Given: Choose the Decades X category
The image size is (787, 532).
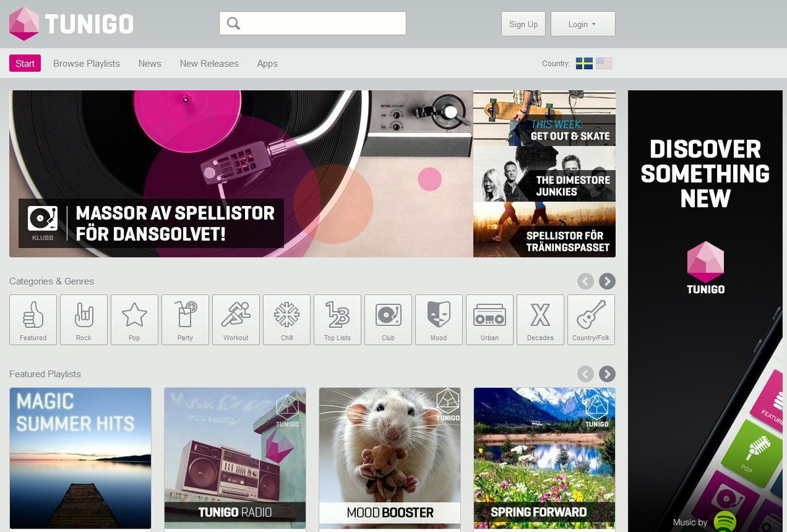Looking at the screenshot, I should (540, 320).
